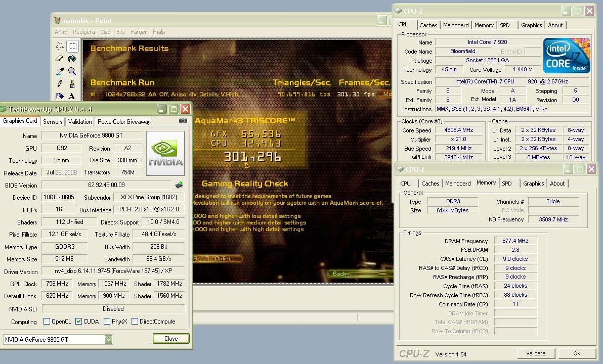Click the Validate button in CPU-Z
The height and width of the screenshot is (364, 603).
pyautogui.click(x=536, y=353)
